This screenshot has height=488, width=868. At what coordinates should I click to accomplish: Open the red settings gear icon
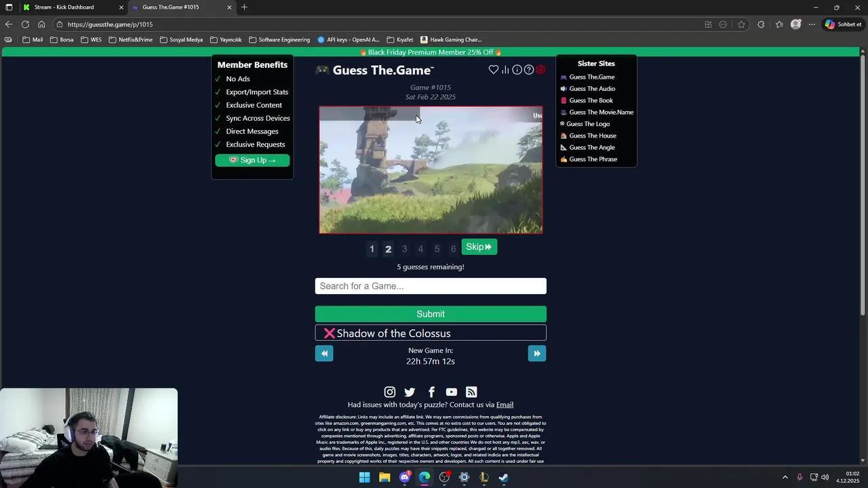pos(540,70)
